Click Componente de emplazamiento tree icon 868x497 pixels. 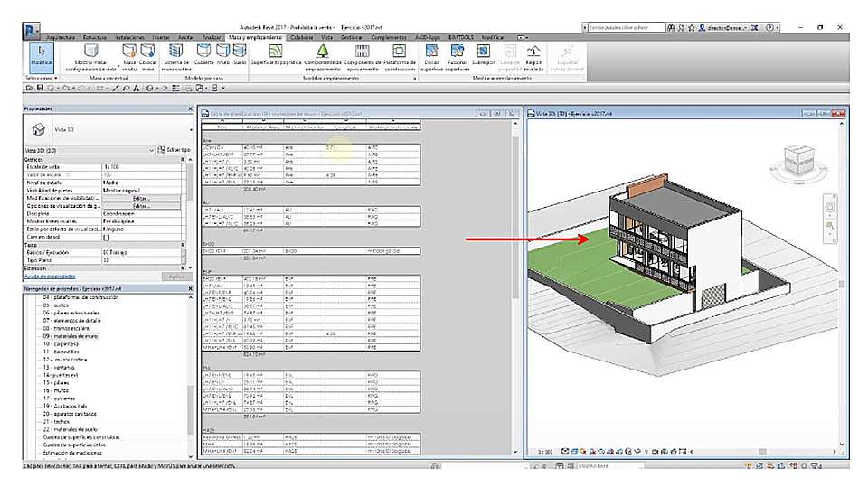323,51
